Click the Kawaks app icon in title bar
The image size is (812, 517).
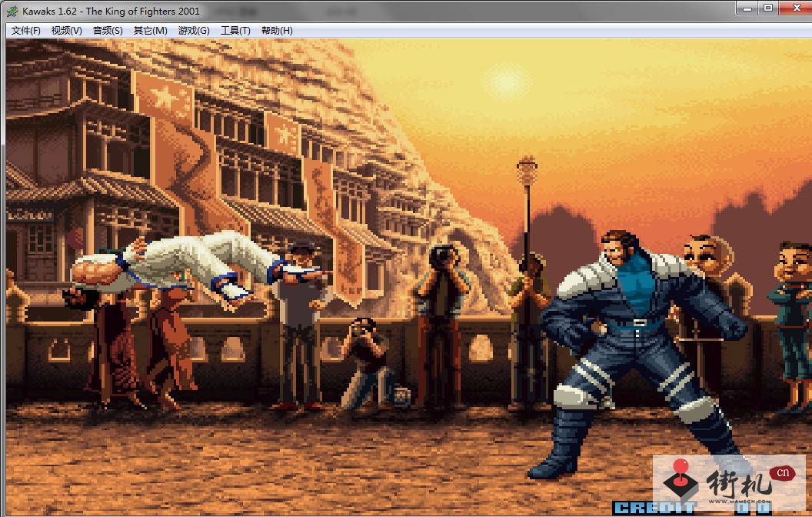pos(12,11)
